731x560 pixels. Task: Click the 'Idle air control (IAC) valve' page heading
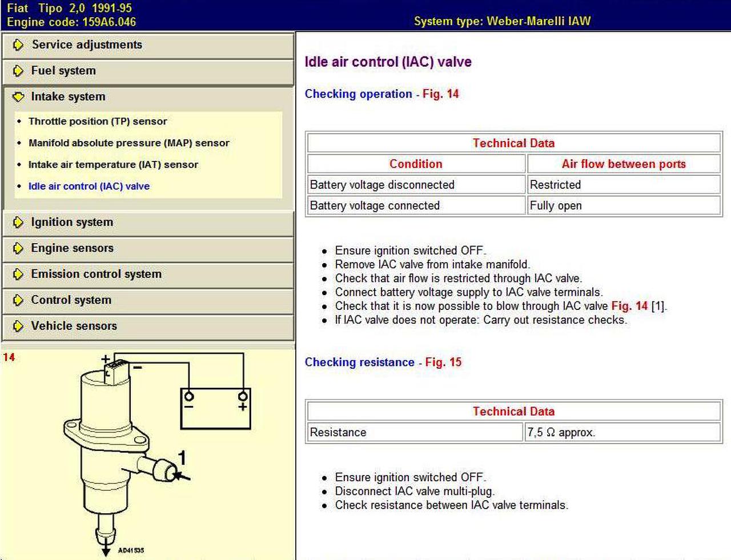pyautogui.click(x=388, y=62)
